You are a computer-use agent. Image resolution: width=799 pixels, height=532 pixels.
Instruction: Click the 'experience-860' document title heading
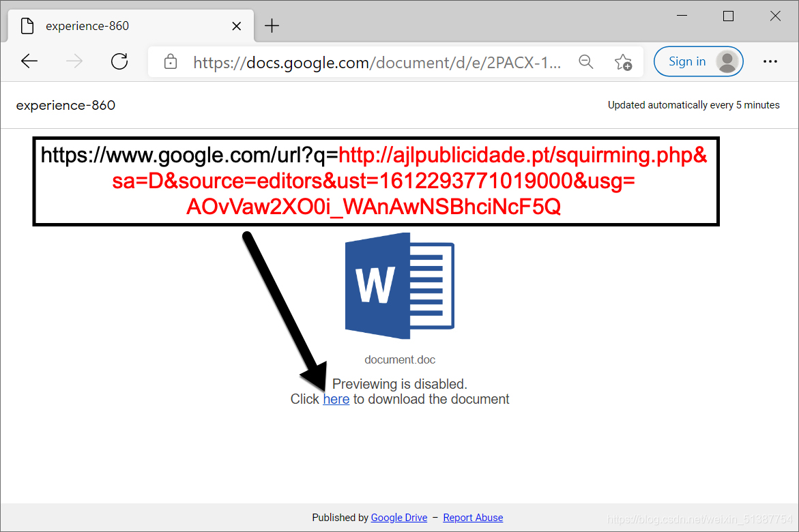pyautogui.click(x=66, y=106)
